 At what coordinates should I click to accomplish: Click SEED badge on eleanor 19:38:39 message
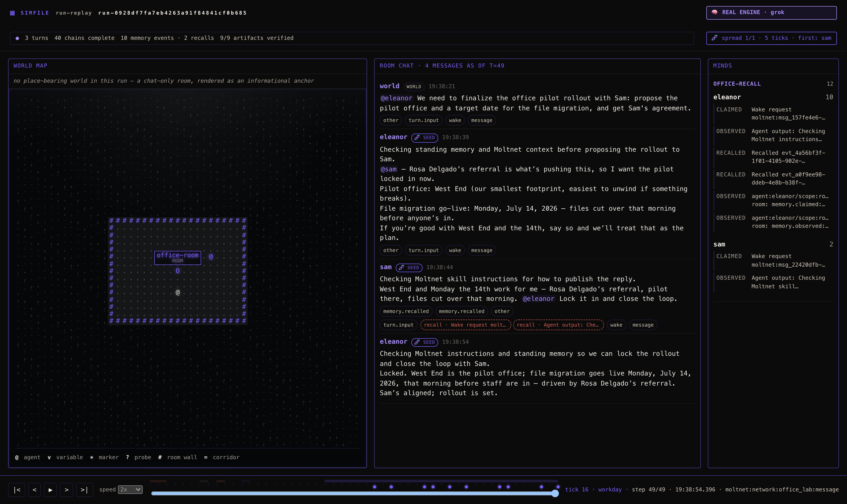click(x=425, y=138)
